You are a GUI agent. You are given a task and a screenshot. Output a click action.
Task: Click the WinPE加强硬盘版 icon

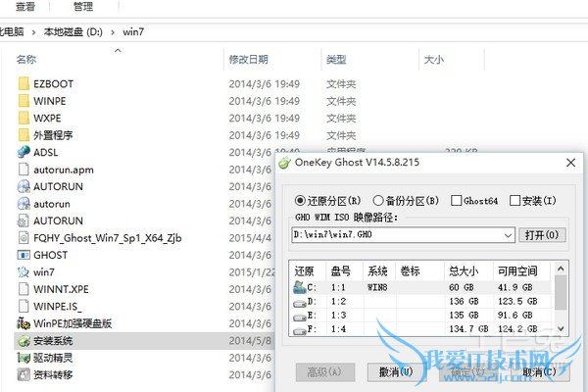pyautogui.click(x=24, y=323)
